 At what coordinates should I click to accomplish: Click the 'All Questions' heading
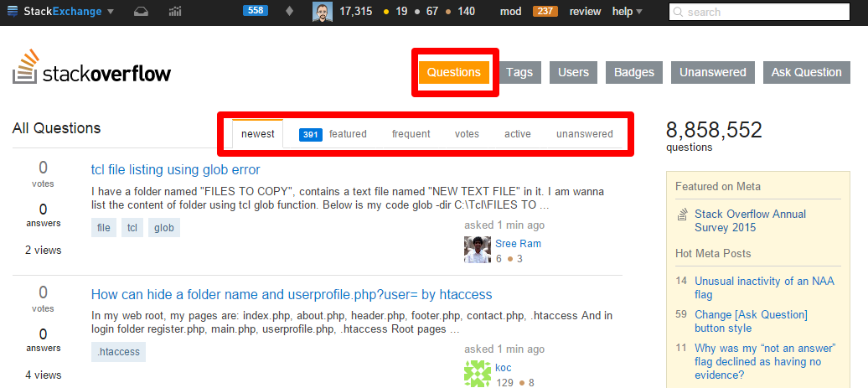click(56, 128)
